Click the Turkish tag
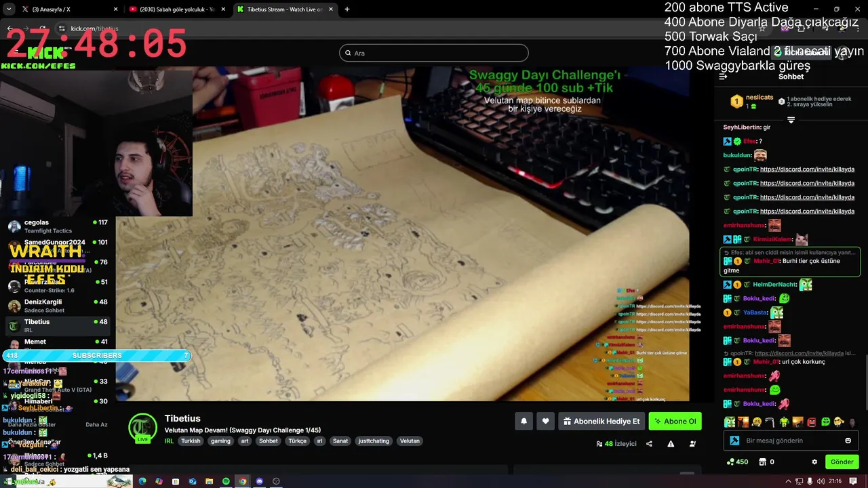The width and height of the screenshot is (868, 488). (x=191, y=441)
